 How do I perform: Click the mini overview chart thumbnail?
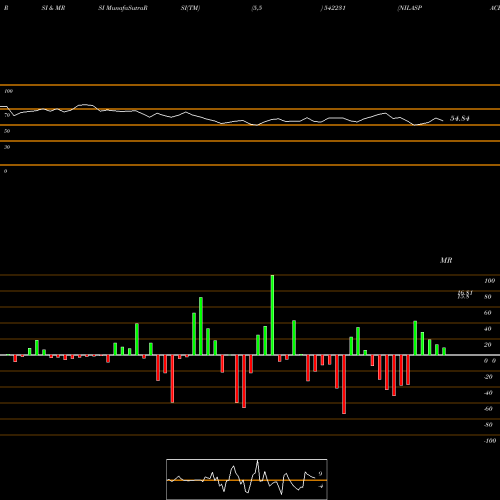(247, 479)
